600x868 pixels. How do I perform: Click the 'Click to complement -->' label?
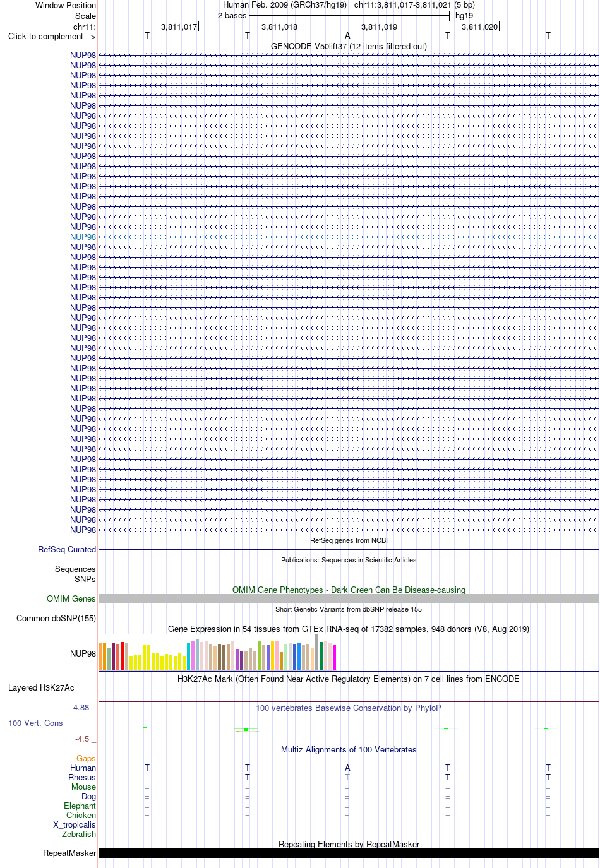click(52, 36)
